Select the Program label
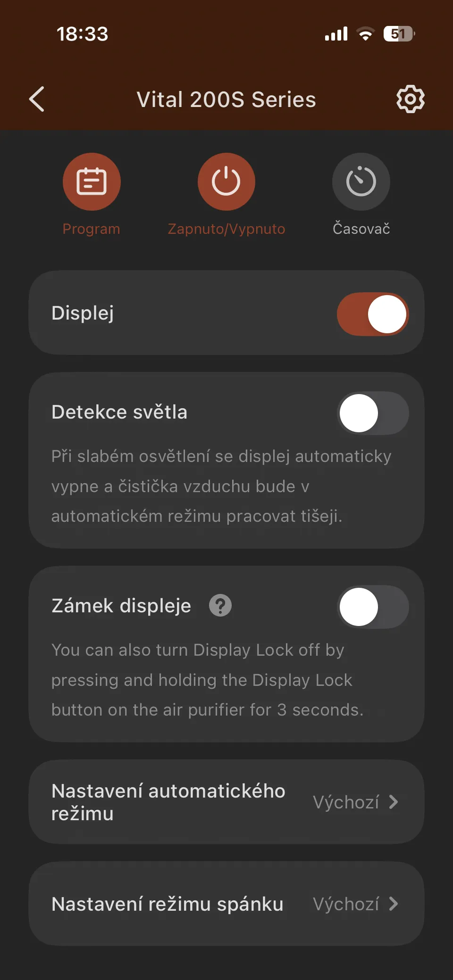 92,229
